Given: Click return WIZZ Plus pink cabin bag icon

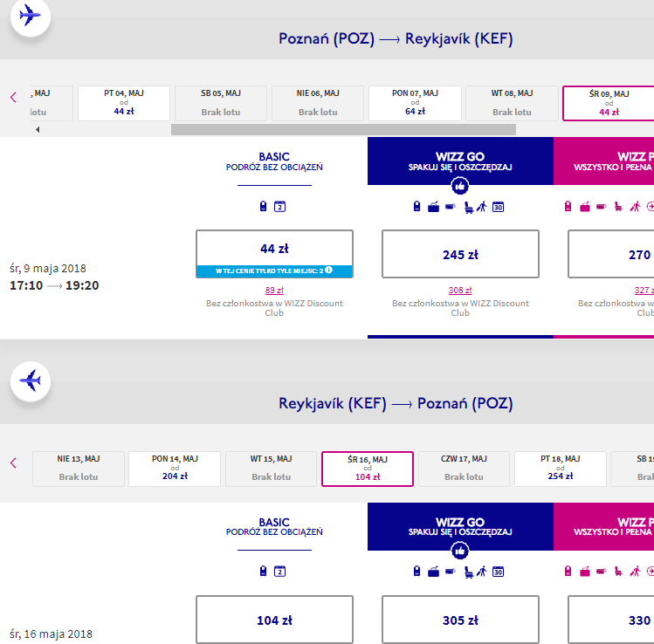Looking at the screenshot, I should (x=568, y=571).
